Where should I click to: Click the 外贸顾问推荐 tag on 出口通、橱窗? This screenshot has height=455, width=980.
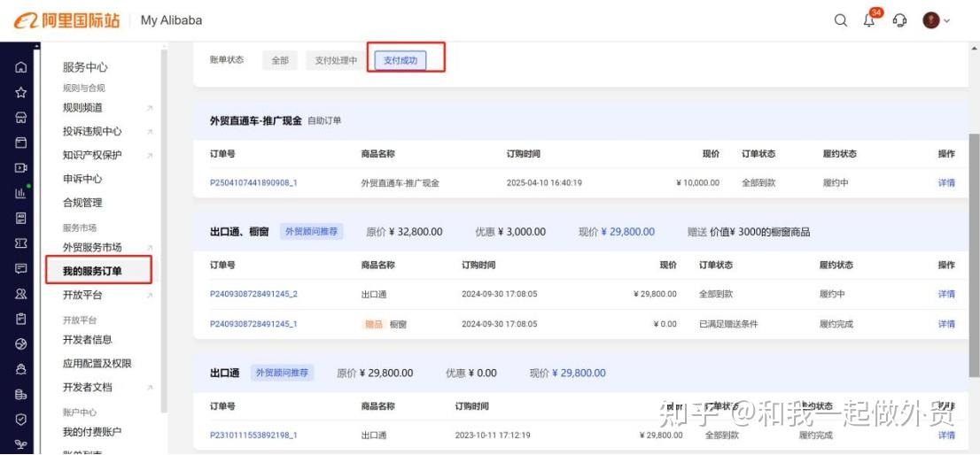click(x=311, y=232)
